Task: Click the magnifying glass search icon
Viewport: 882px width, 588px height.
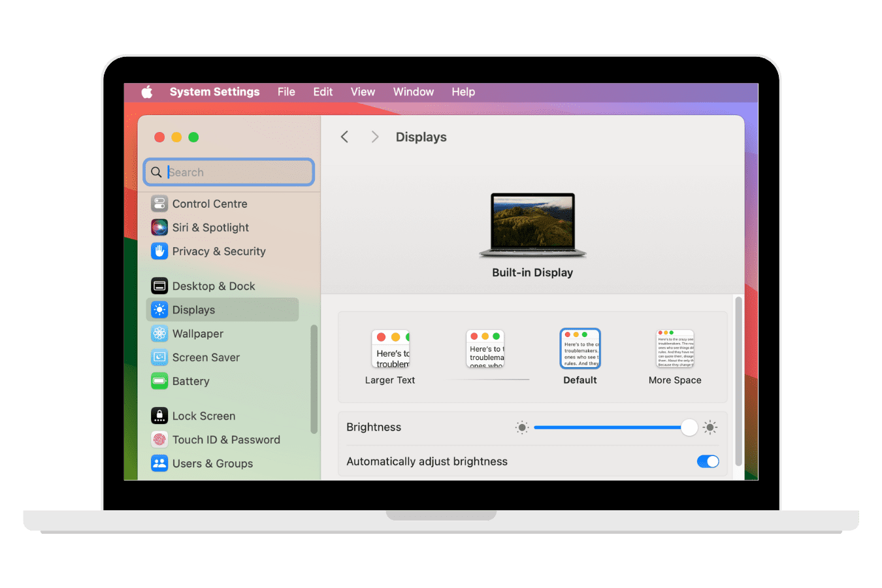Action: (156, 172)
